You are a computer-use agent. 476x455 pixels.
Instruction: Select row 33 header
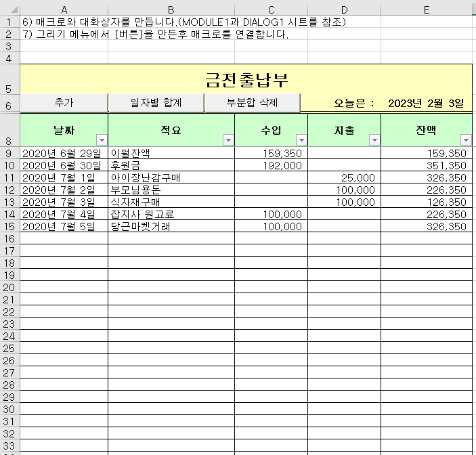point(9,446)
